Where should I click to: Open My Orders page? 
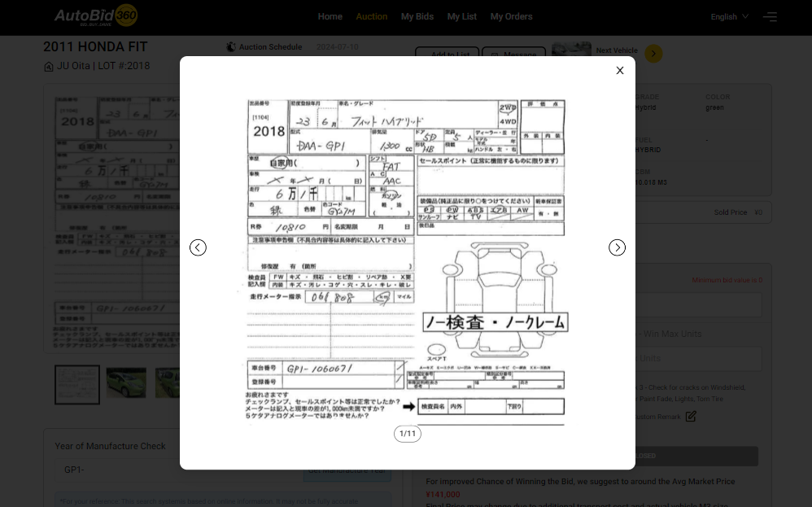click(511, 16)
